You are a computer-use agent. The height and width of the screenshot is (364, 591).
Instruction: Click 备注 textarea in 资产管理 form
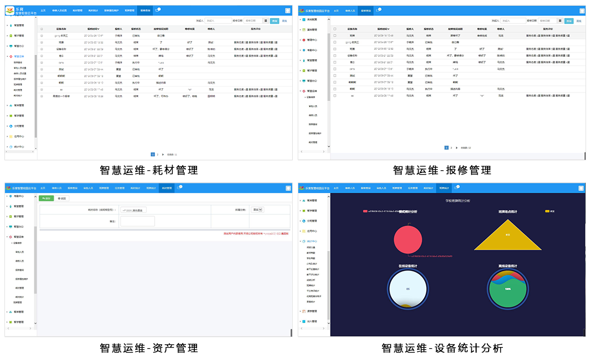coord(137,221)
